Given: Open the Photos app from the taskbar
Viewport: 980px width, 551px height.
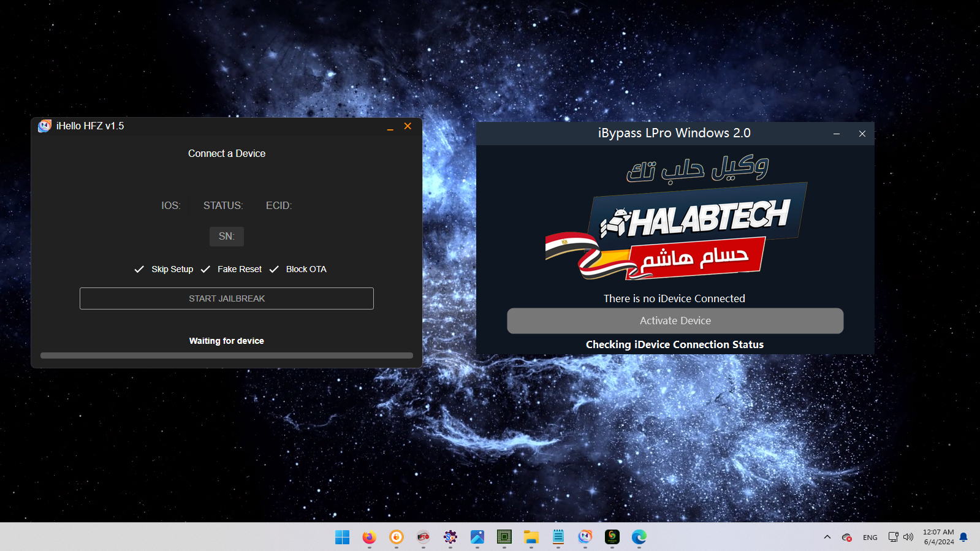Looking at the screenshot, I should 477,537.
